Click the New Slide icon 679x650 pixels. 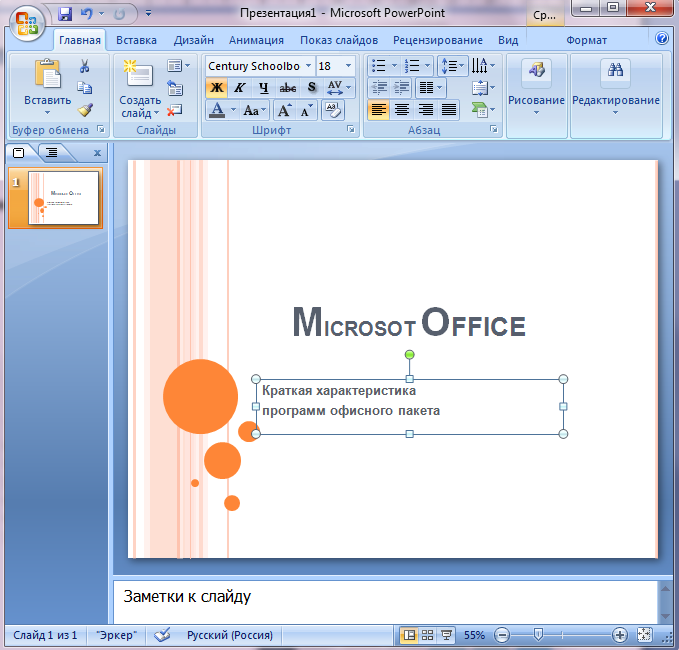point(139,74)
